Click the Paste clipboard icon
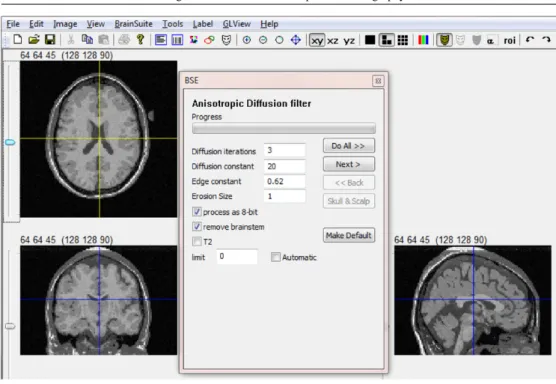 coord(104,39)
